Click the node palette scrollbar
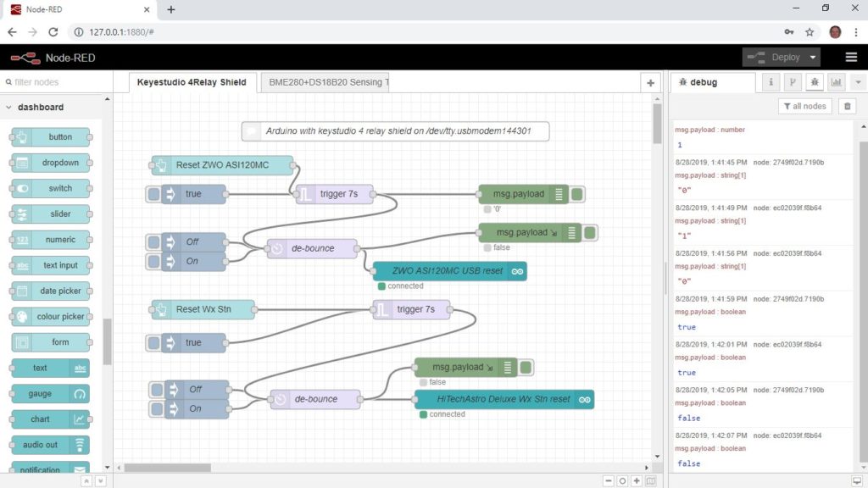The image size is (868, 488). [x=108, y=341]
